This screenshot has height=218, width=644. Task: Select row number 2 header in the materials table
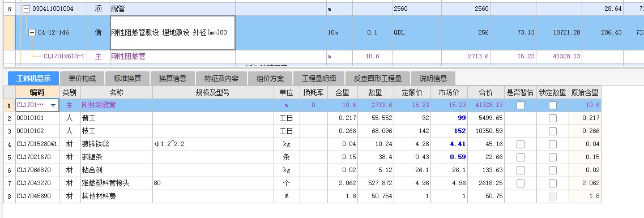point(10,118)
